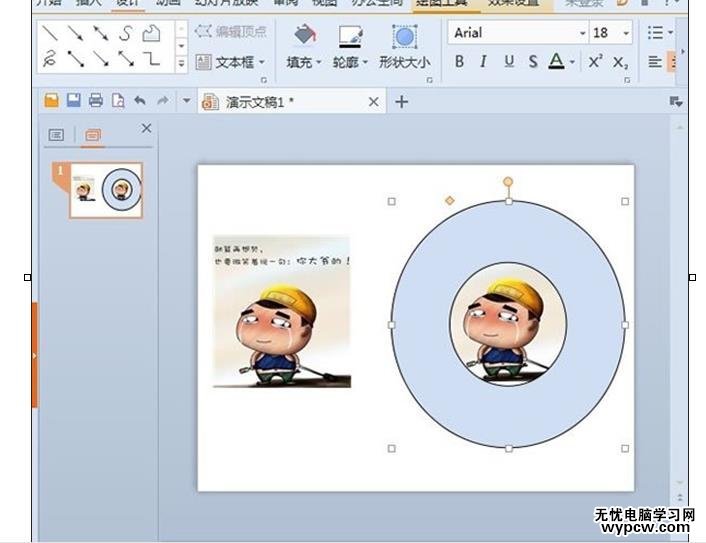Click the bullet list button

point(655,32)
